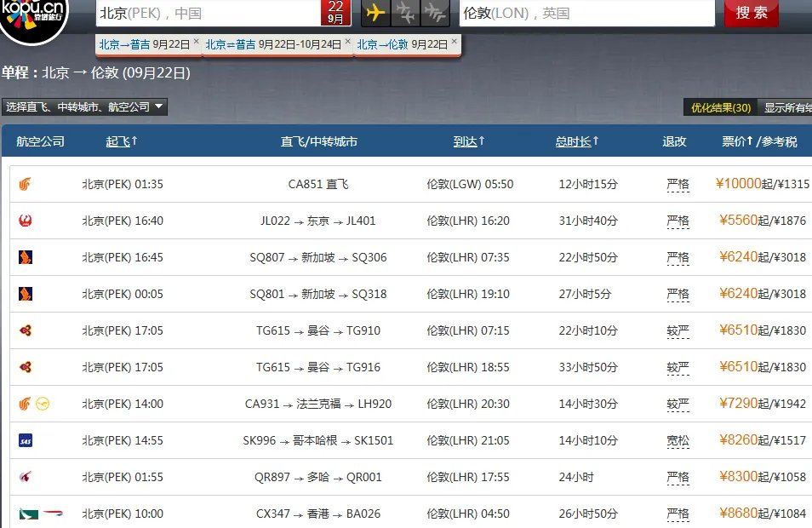Open the ¥5560 fare for JL022 flight
The width and height of the screenshot is (812, 528).
click(738, 221)
